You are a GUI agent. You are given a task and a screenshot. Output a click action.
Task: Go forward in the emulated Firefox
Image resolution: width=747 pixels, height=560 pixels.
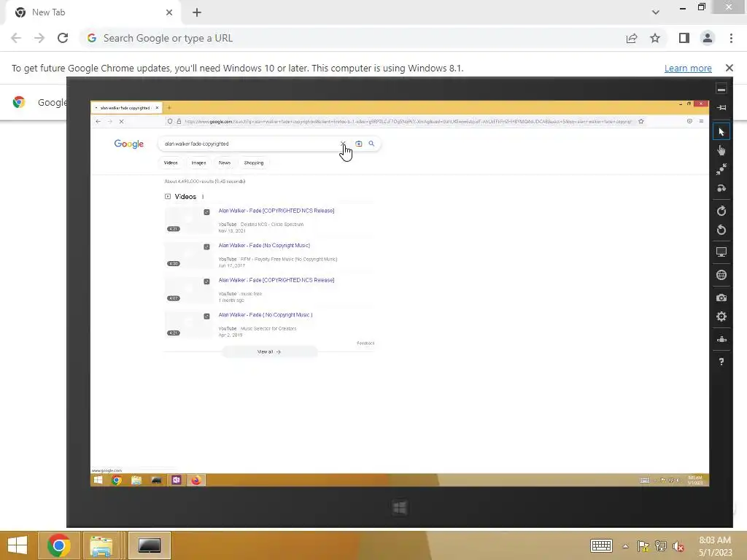110,122
